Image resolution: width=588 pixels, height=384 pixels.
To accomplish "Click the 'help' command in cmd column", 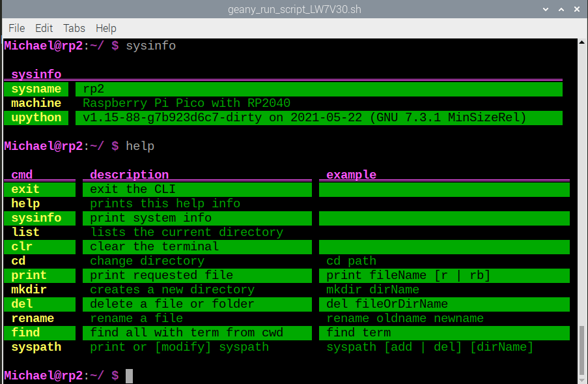I will (x=25, y=203).
